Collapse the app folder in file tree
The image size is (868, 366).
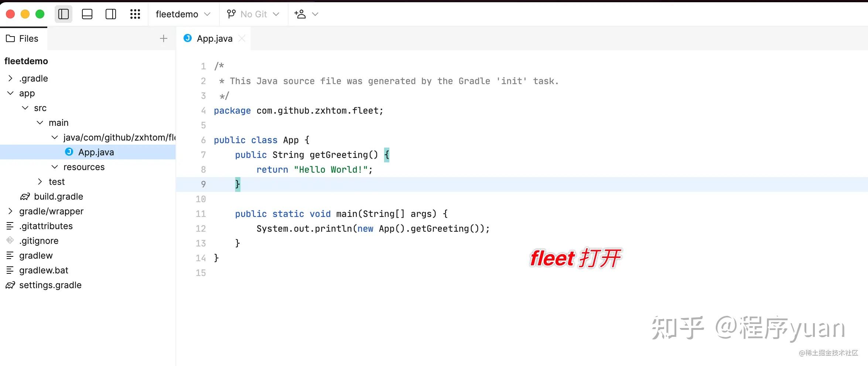pos(10,93)
